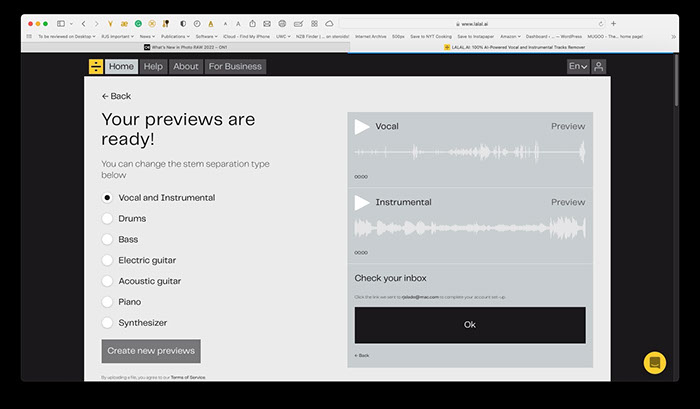Open the user account profile icon
The width and height of the screenshot is (700, 409).
click(599, 67)
